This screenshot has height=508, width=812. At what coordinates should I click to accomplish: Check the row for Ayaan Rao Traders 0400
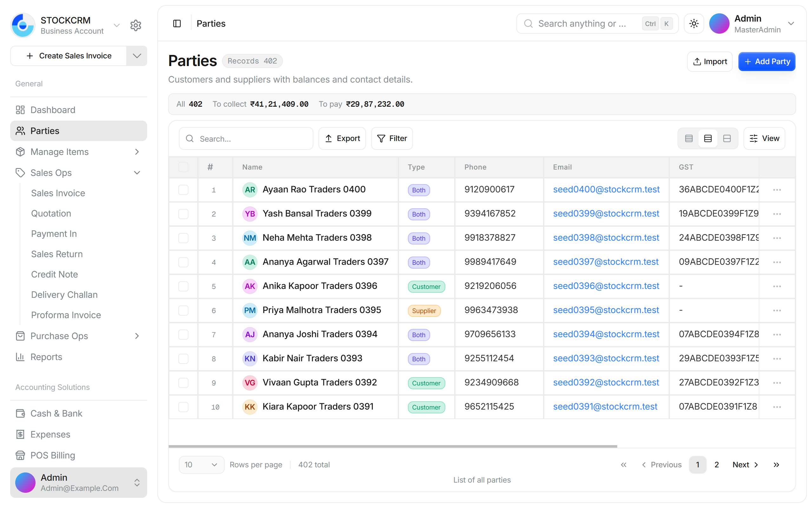[183, 190]
